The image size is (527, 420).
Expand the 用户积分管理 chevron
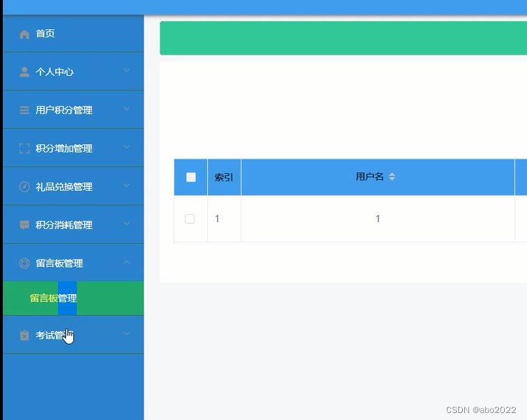[126, 109]
